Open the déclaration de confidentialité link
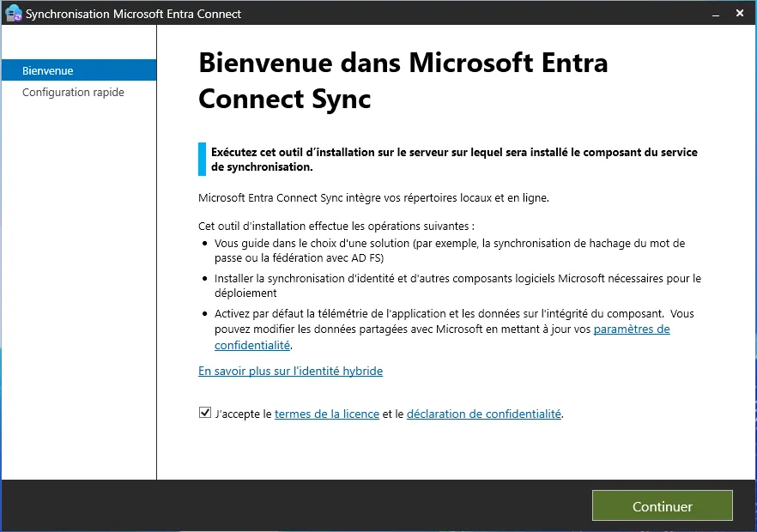Viewport: 757px width, 532px height. 483,414
